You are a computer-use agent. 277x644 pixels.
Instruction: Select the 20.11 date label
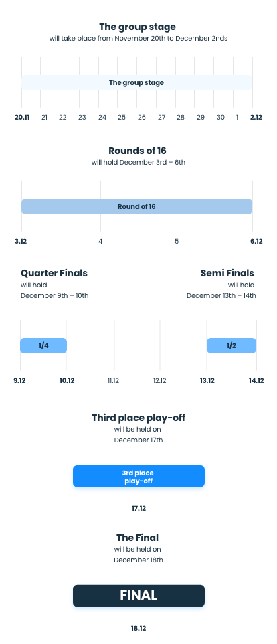(22, 117)
